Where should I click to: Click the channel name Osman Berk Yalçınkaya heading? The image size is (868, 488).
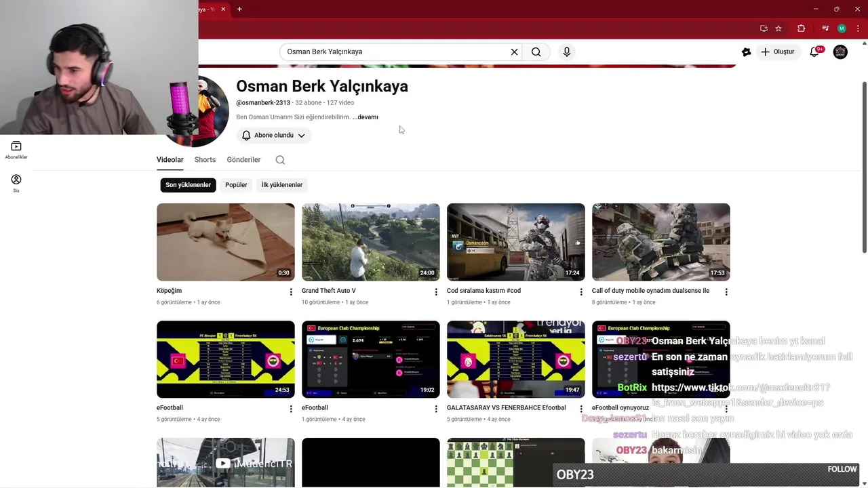pyautogui.click(x=322, y=87)
